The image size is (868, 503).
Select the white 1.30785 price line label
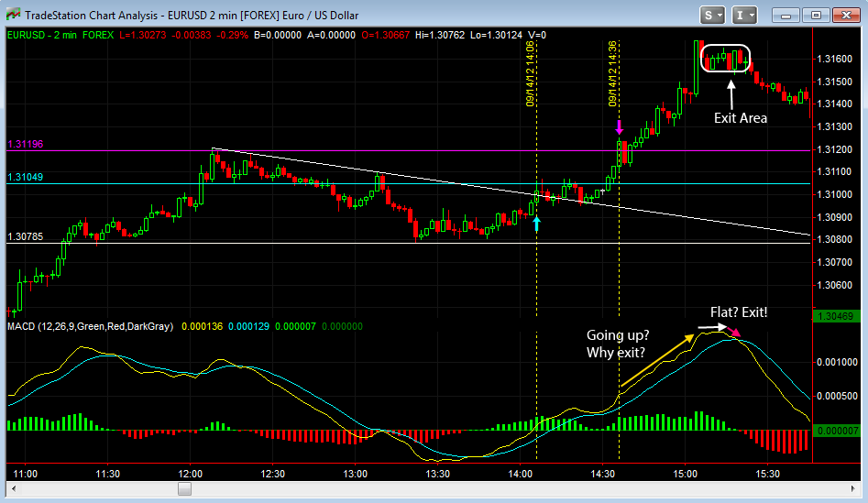coord(26,236)
